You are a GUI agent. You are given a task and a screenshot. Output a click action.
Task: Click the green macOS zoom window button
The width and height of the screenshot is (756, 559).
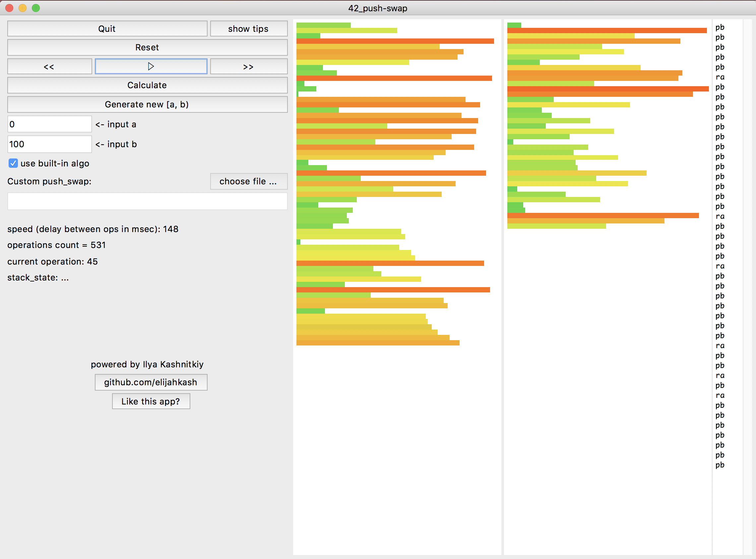click(36, 8)
